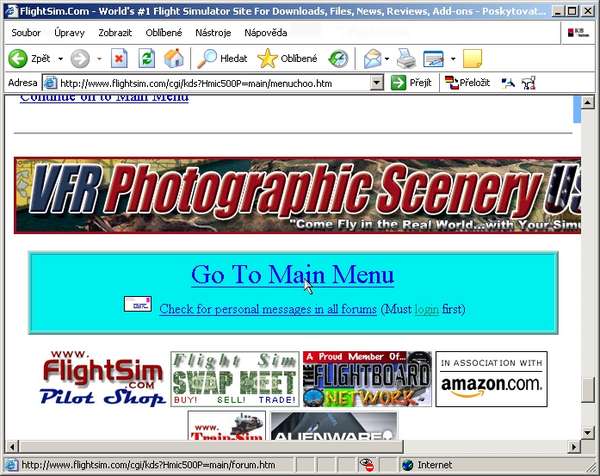Expand the Edit button dropdown arrow
This screenshot has width=600, height=476.
pyautogui.click(x=453, y=59)
